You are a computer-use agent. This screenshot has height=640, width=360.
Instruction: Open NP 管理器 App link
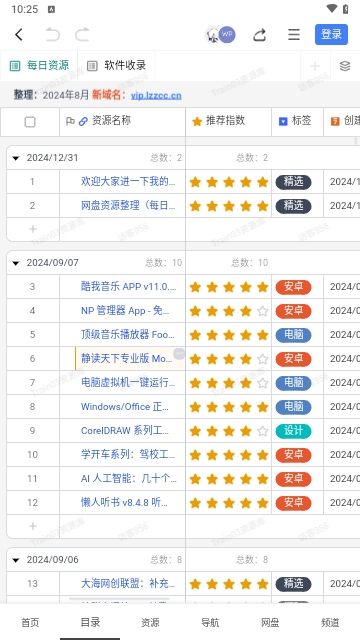pos(125,311)
